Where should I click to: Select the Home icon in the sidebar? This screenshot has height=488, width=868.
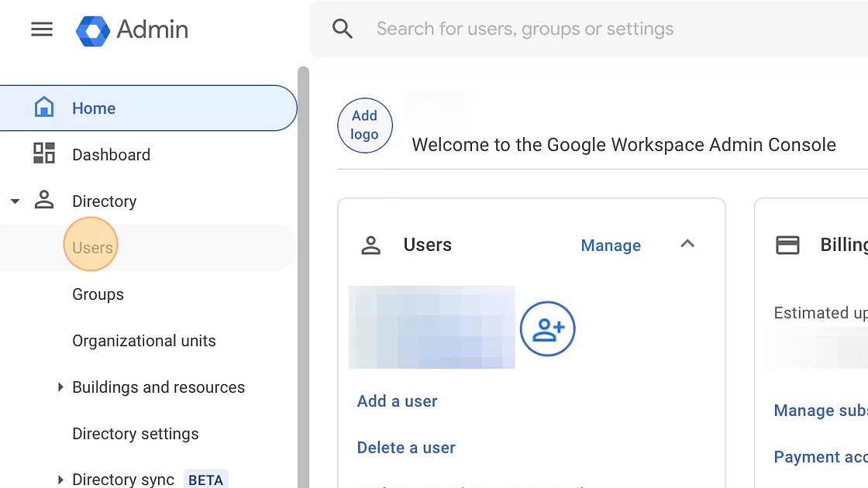tap(44, 108)
